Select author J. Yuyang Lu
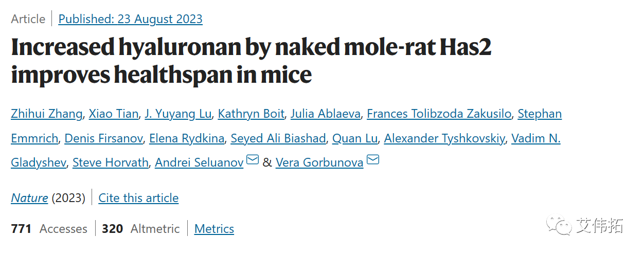The width and height of the screenshot is (644, 254). click(x=178, y=114)
